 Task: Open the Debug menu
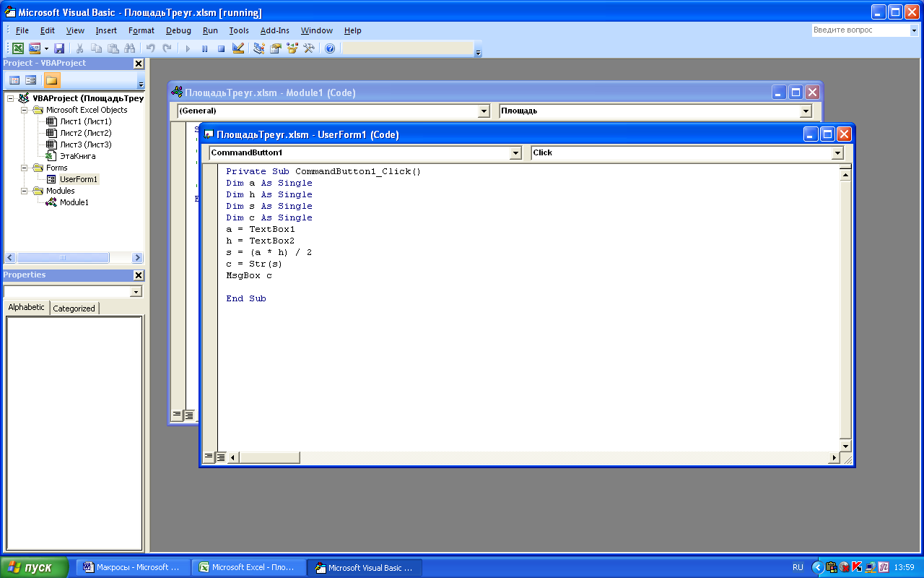click(178, 30)
